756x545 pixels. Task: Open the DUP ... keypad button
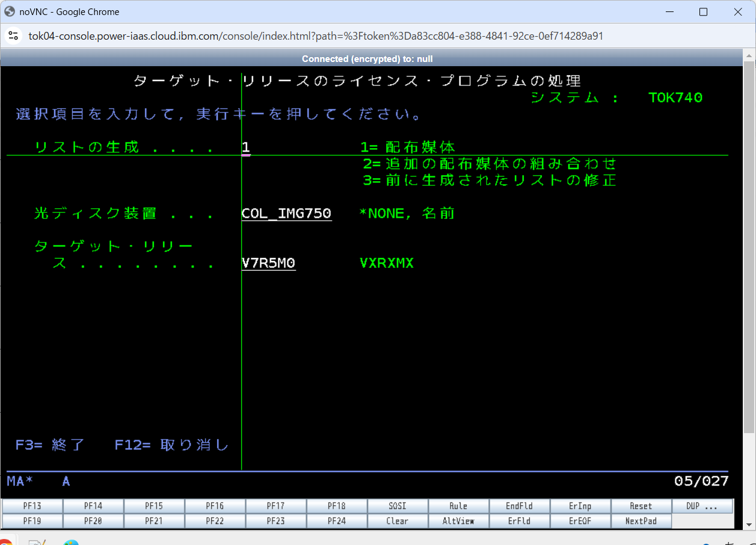click(702, 506)
